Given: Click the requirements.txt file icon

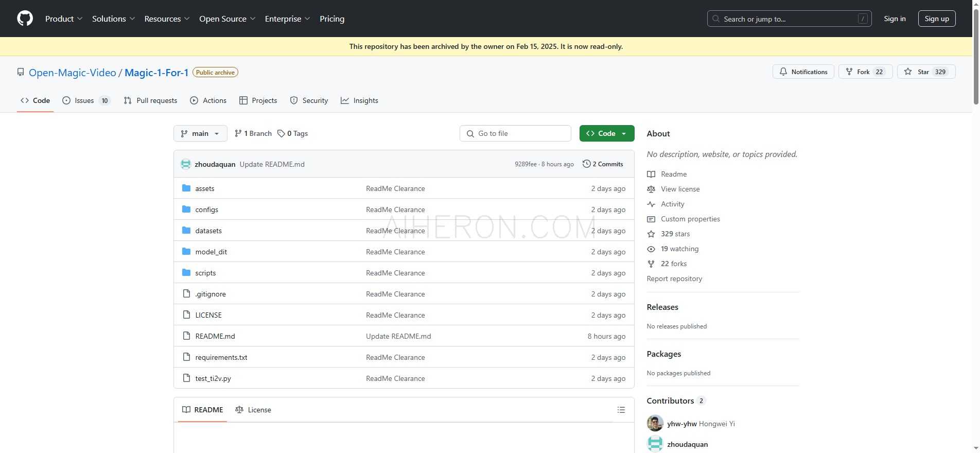Looking at the screenshot, I should (186, 357).
